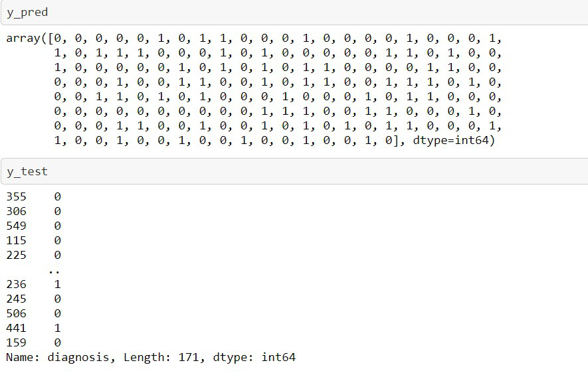Select index 549 in y_test output
Screen dimensions: 588x373
click(x=16, y=226)
